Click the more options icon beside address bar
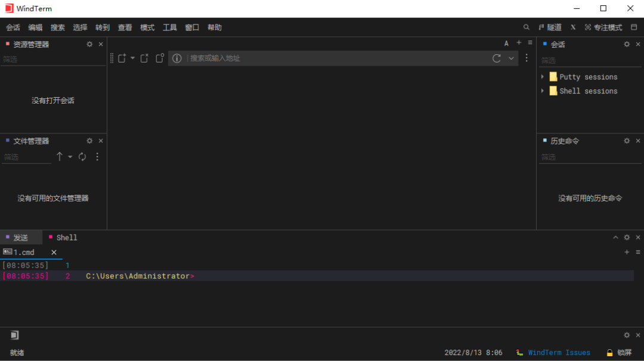The image size is (644, 361). (527, 58)
